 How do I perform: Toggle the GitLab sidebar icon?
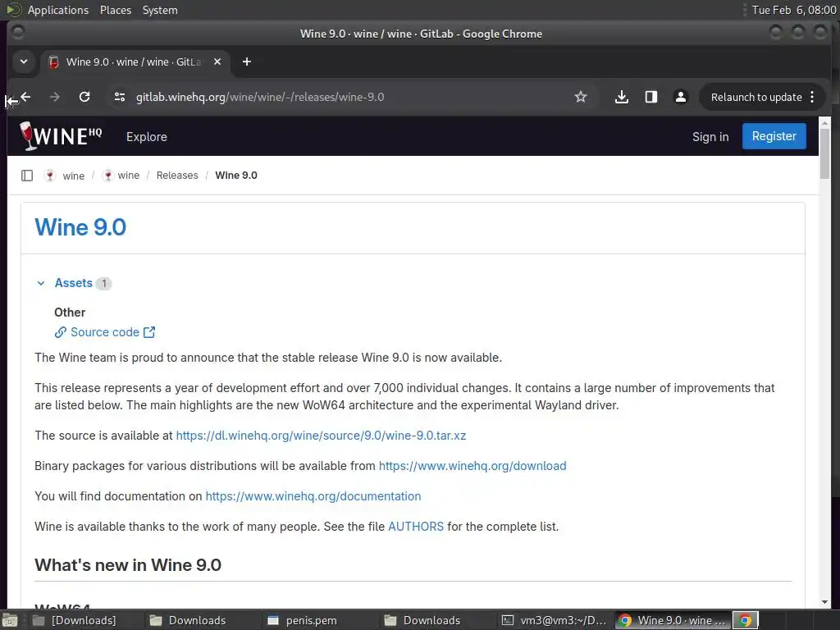(x=27, y=176)
